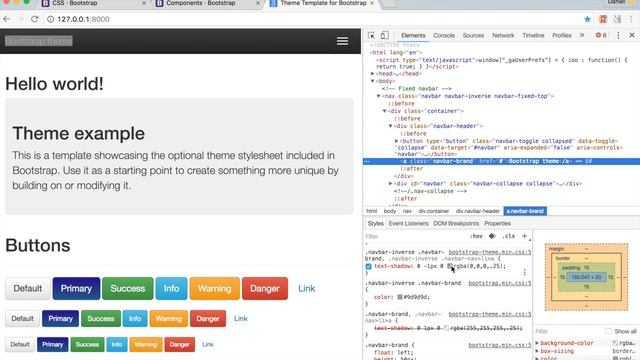Click the orange extension icon beside the star
Screen dimensions: 640x360
coord(603,19)
